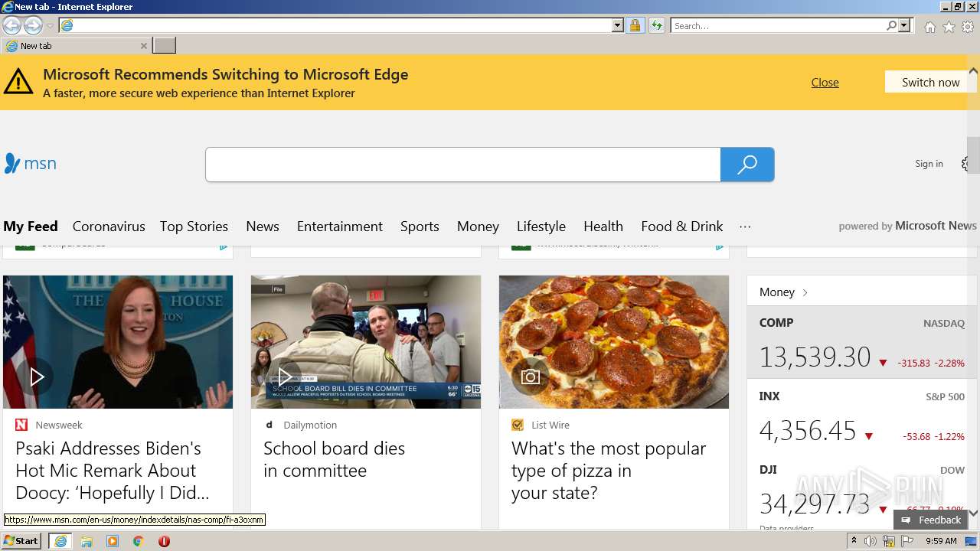Open the recent pages dropdown next to Forward

[50, 26]
